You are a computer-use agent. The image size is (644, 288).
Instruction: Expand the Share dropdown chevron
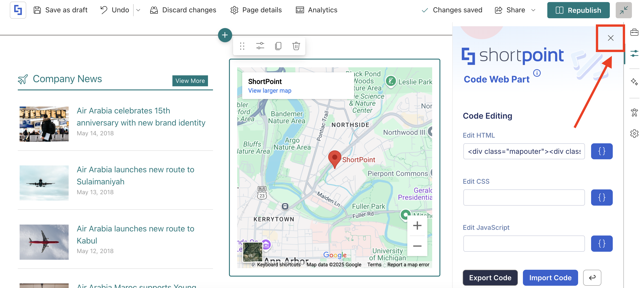click(533, 10)
